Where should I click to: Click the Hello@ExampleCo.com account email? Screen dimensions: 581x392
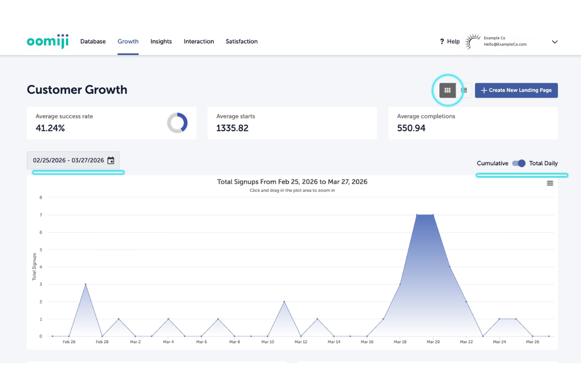click(505, 45)
